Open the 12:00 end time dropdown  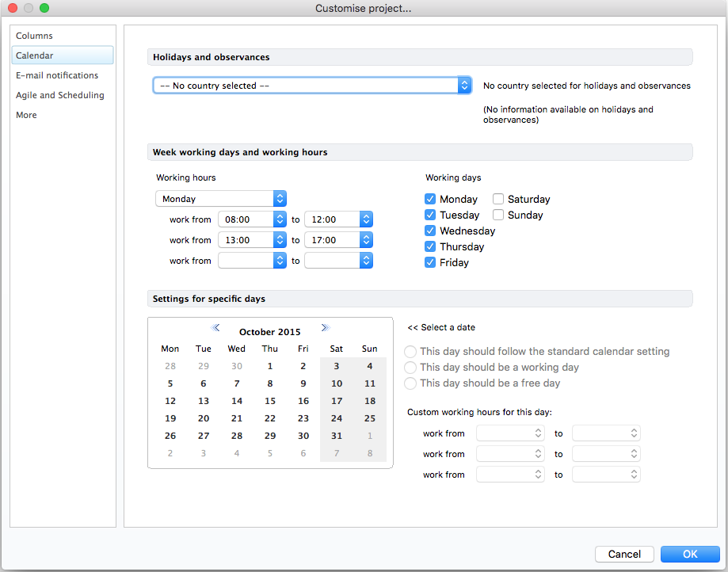click(338, 219)
